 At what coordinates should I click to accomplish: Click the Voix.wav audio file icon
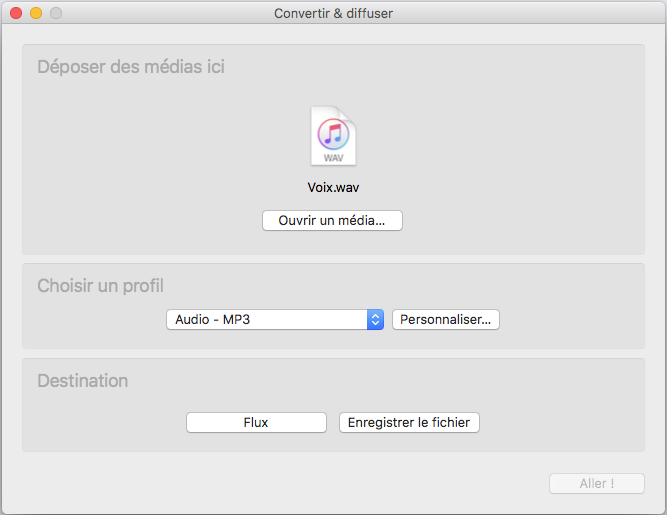(333, 136)
